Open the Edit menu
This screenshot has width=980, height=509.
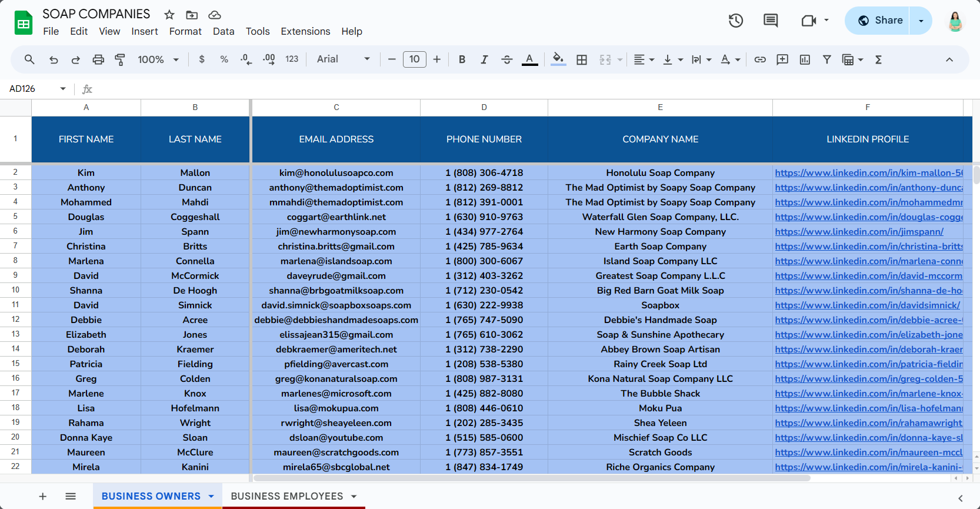(x=79, y=31)
